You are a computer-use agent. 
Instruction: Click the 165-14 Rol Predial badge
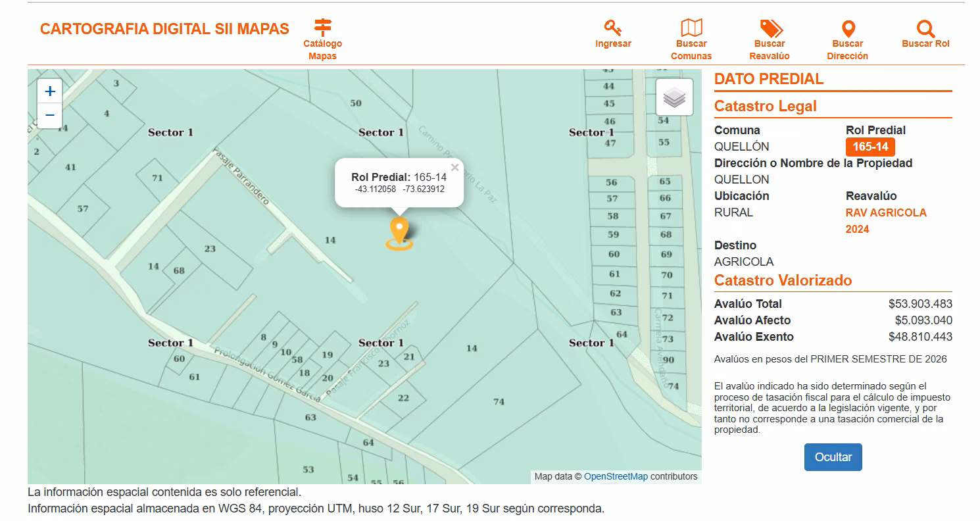pos(870,147)
